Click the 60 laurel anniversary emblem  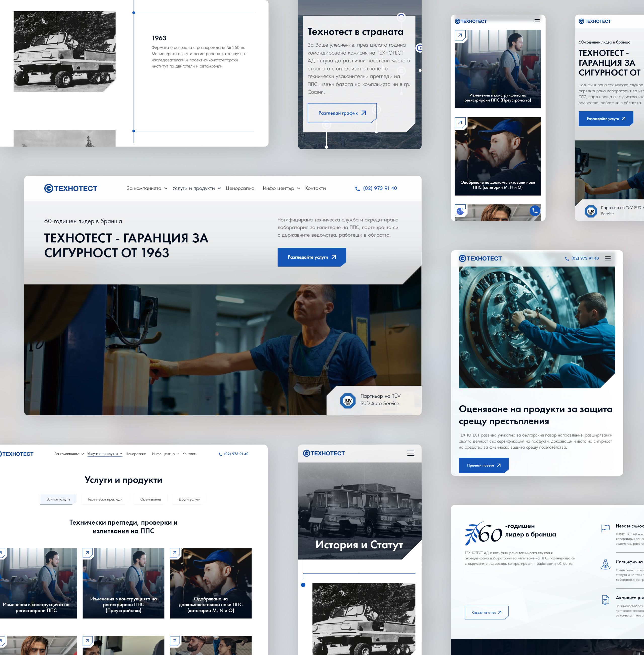pos(483,533)
